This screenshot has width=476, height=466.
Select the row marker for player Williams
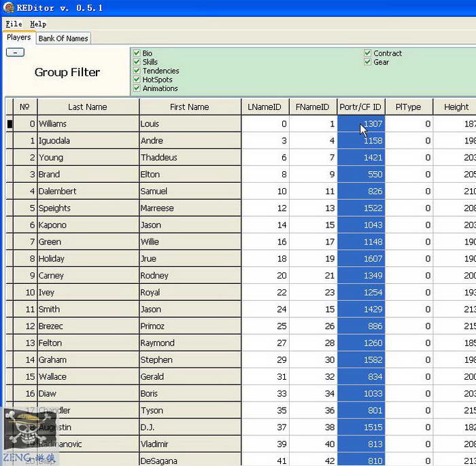click(x=10, y=124)
